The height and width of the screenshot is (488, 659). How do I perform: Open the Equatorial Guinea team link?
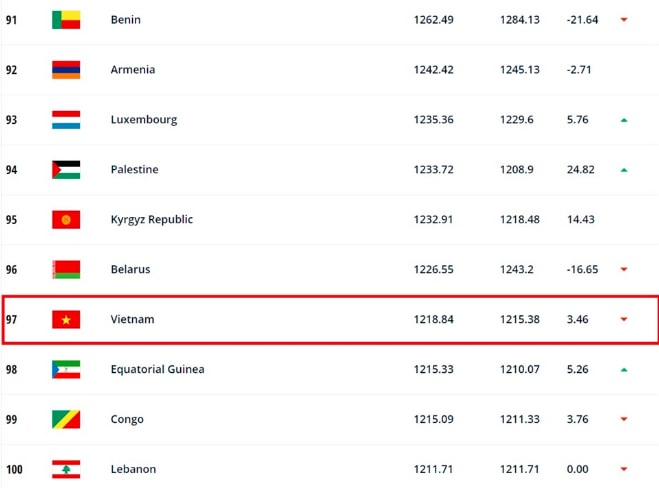[158, 369]
